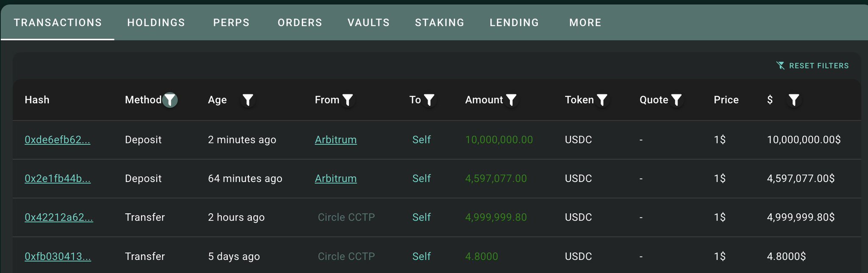Select the Staking tab
This screenshot has width=868, height=273.
[x=440, y=22]
